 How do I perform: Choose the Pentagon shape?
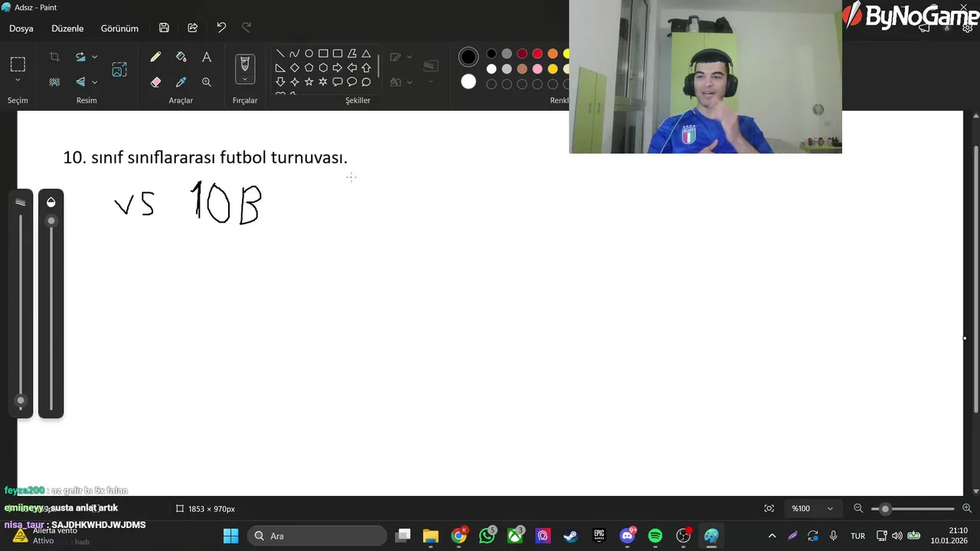tap(309, 67)
